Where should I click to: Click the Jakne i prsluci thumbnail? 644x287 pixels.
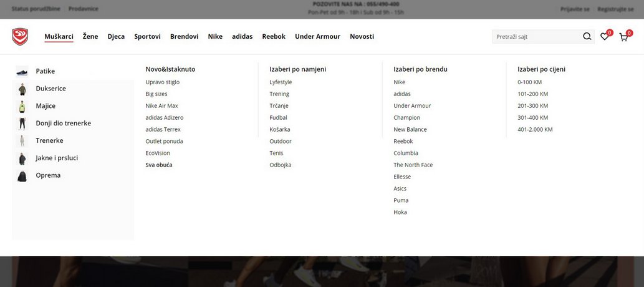22,158
